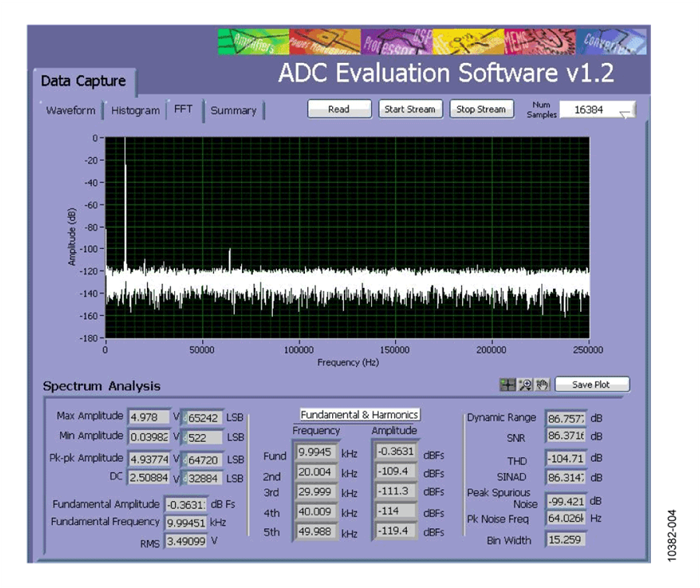Select the crosshair cursor tool
Image resolution: width=700 pixels, height=588 pixels.
(x=507, y=384)
